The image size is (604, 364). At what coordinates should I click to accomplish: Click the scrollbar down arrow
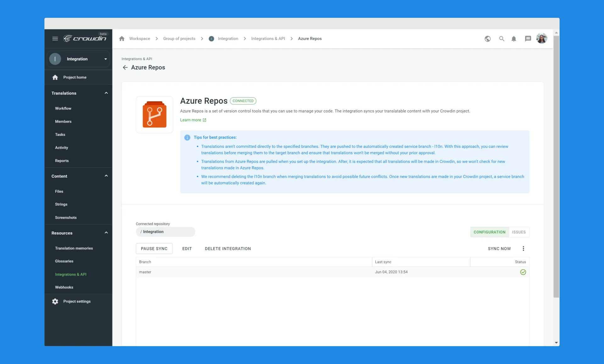coord(556,343)
